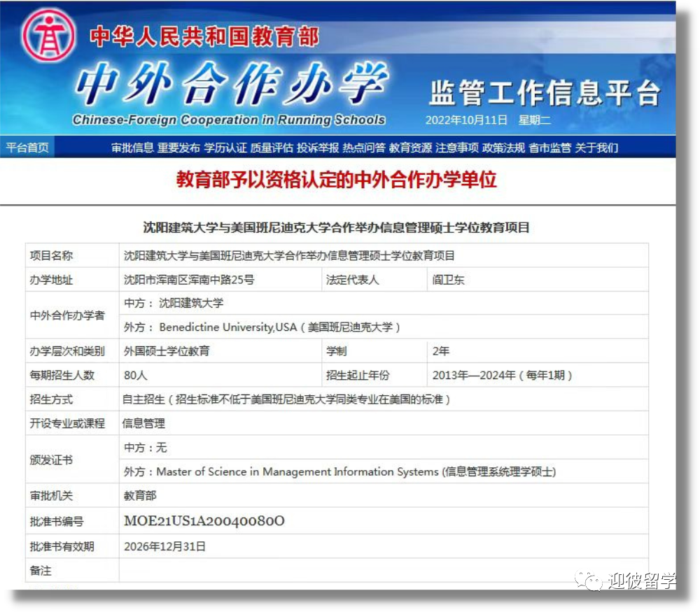Click the 办学地址 label cell
Viewport: 700px width, 612px height.
[x=72, y=280]
